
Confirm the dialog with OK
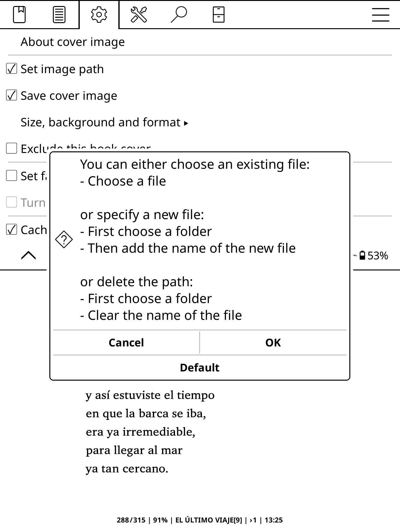pos(273,343)
